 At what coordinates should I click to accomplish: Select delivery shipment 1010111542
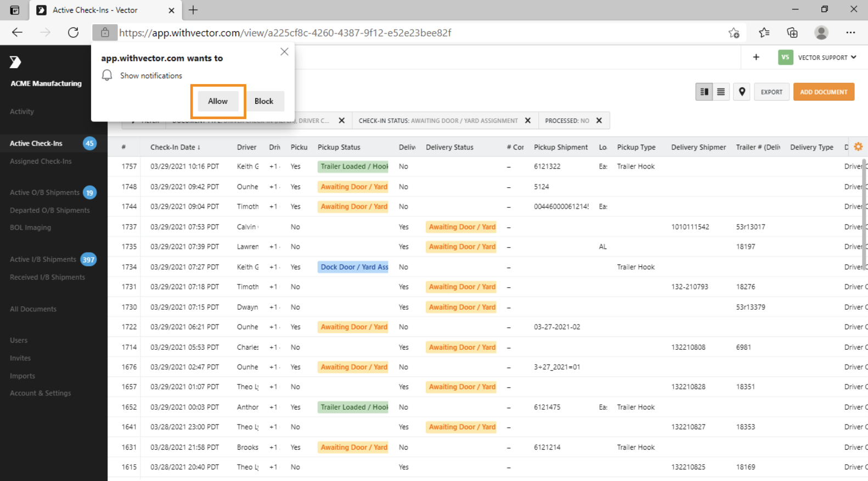point(690,227)
